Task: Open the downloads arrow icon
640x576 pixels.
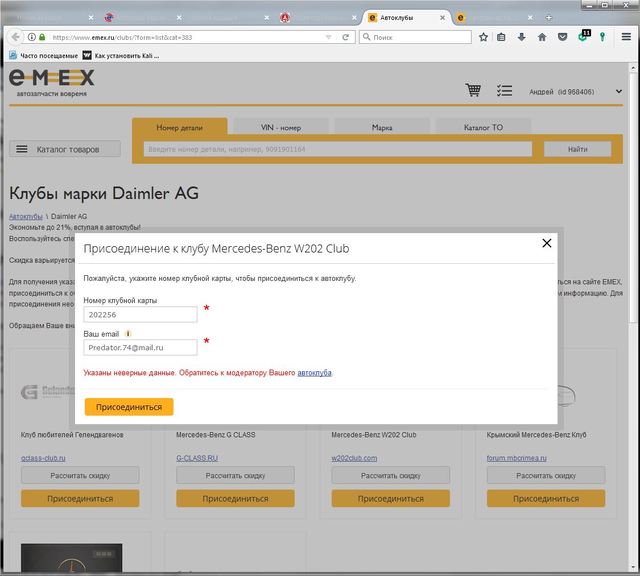Action: pos(521,37)
